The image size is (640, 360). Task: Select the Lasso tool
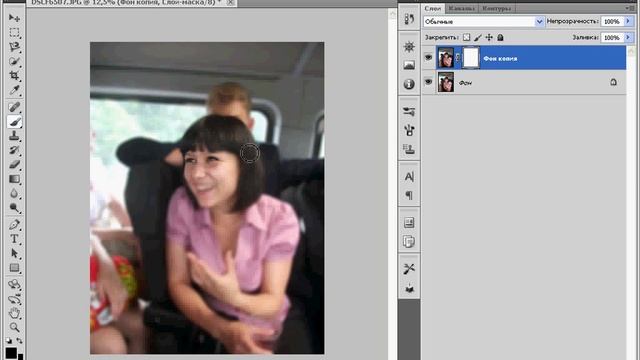14,47
